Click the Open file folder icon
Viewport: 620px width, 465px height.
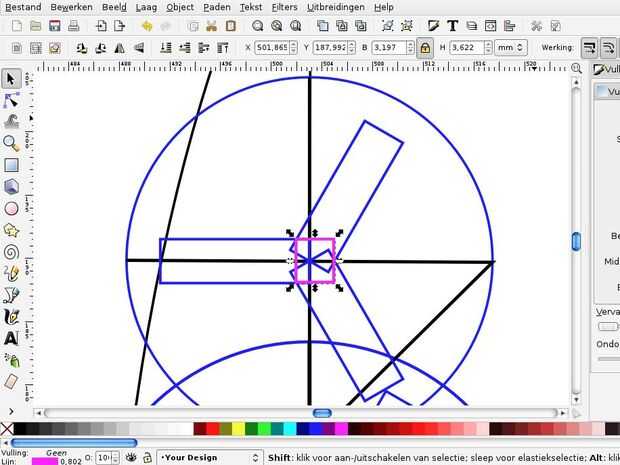36,26
